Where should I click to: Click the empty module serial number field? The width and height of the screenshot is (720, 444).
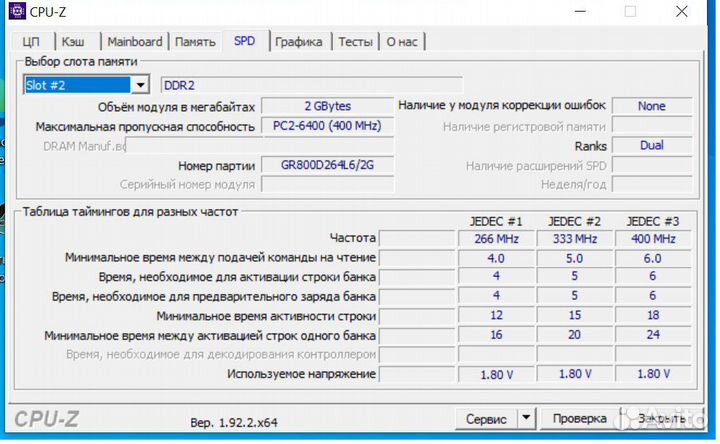tap(327, 185)
